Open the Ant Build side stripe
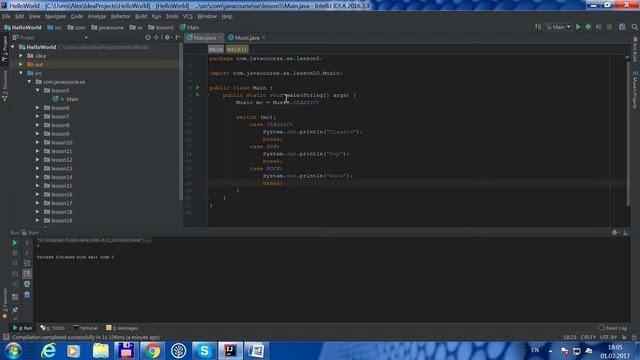This screenshot has height=360, width=640. (635, 49)
